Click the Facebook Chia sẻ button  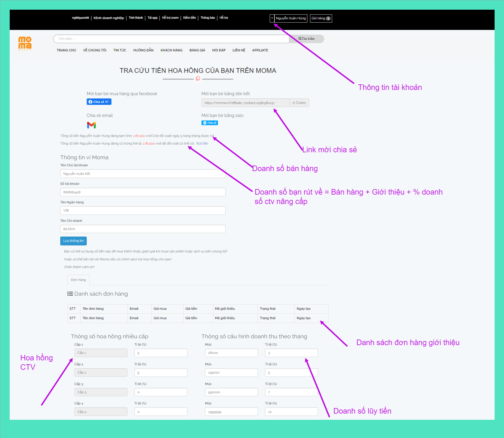point(99,102)
